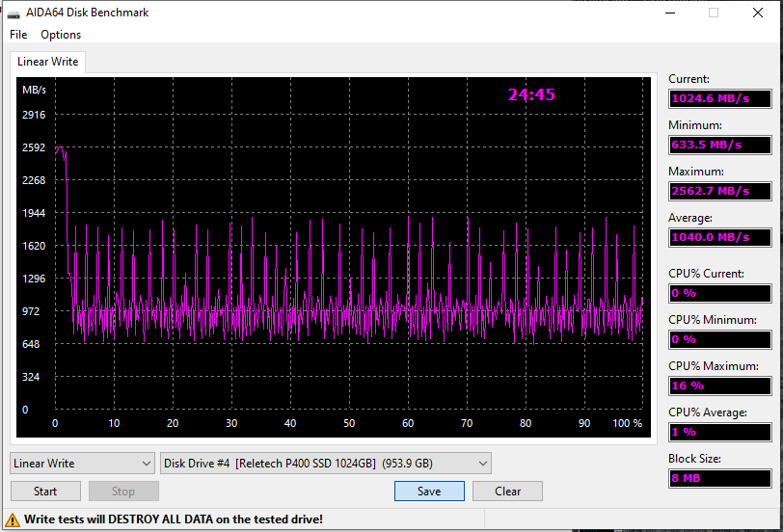Minimize the AIDA64 Disk Benchmark window

[x=670, y=13]
